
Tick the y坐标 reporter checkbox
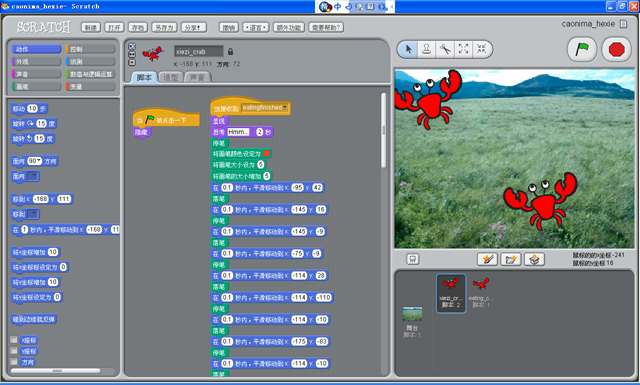click(14, 351)
